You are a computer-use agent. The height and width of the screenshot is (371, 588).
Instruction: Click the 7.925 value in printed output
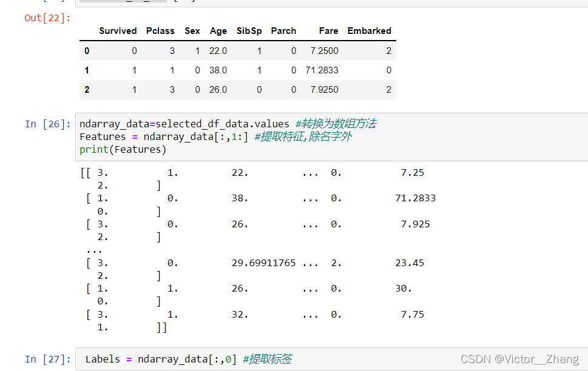[416, 224]
